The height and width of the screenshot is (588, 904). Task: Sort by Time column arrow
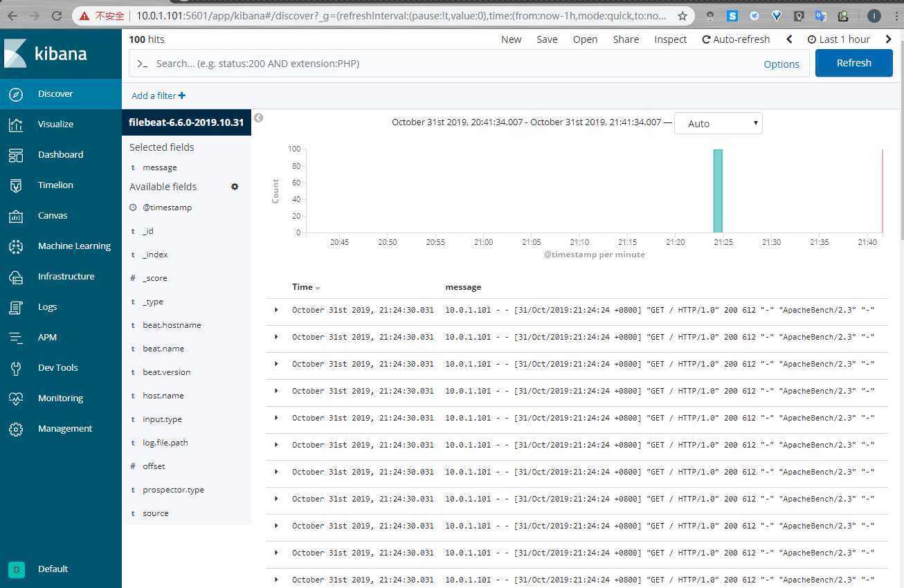(318, 288)
